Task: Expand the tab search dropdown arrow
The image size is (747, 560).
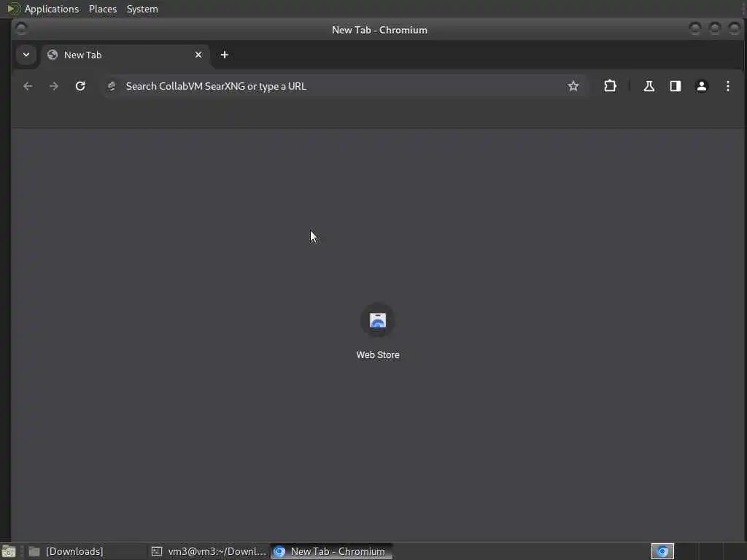Action: (26, 55)
